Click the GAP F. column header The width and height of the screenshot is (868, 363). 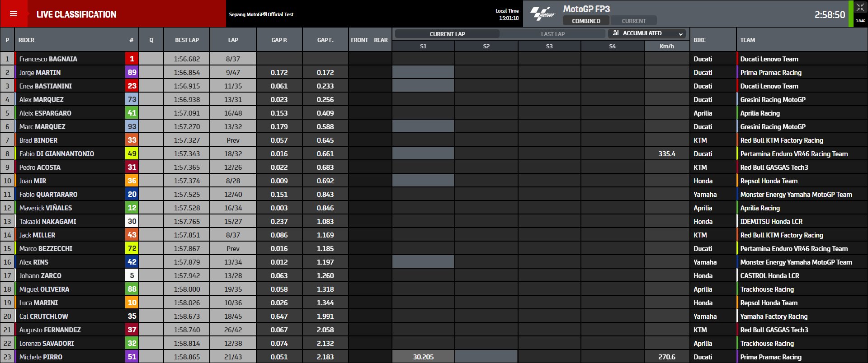[x=325, y=40]
